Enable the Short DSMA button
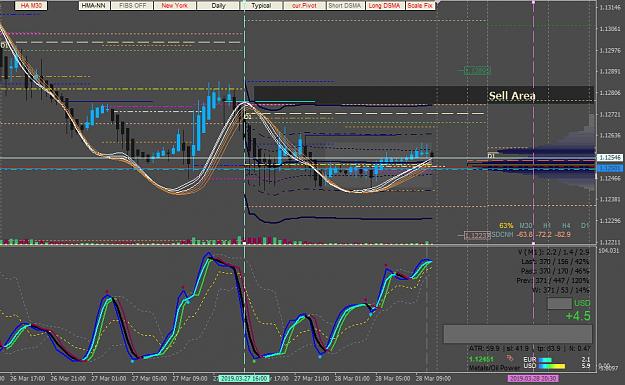This screenshot has height=385, width=625. pos(345,6)
